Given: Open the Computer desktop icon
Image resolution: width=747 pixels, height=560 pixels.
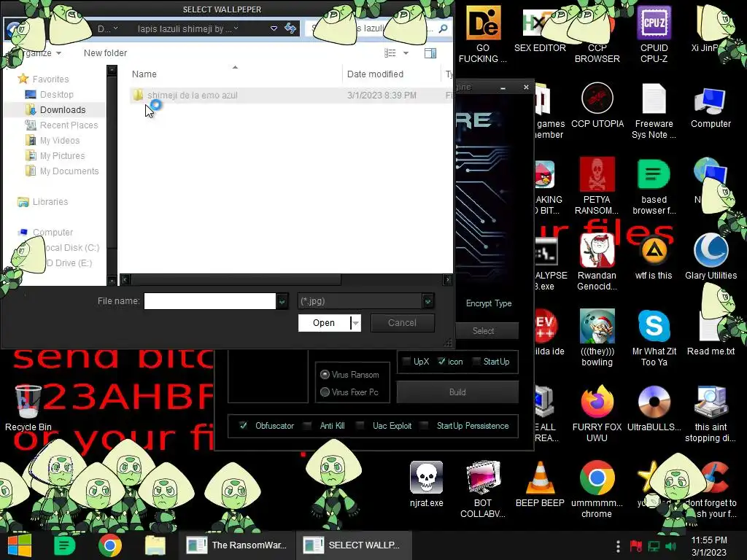Looking at the screenshot, I should tap(711, 101).
